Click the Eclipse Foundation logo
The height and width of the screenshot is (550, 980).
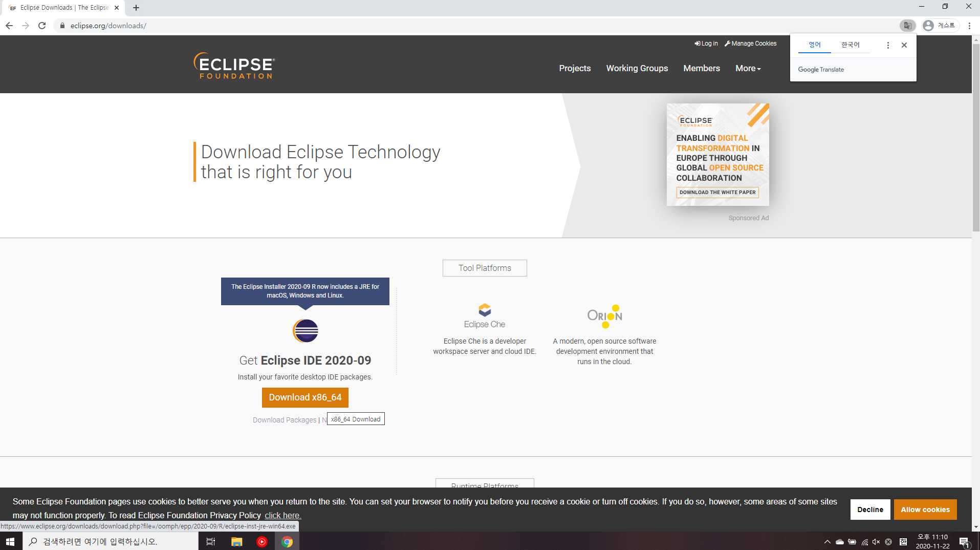click(x=234, y=66)
